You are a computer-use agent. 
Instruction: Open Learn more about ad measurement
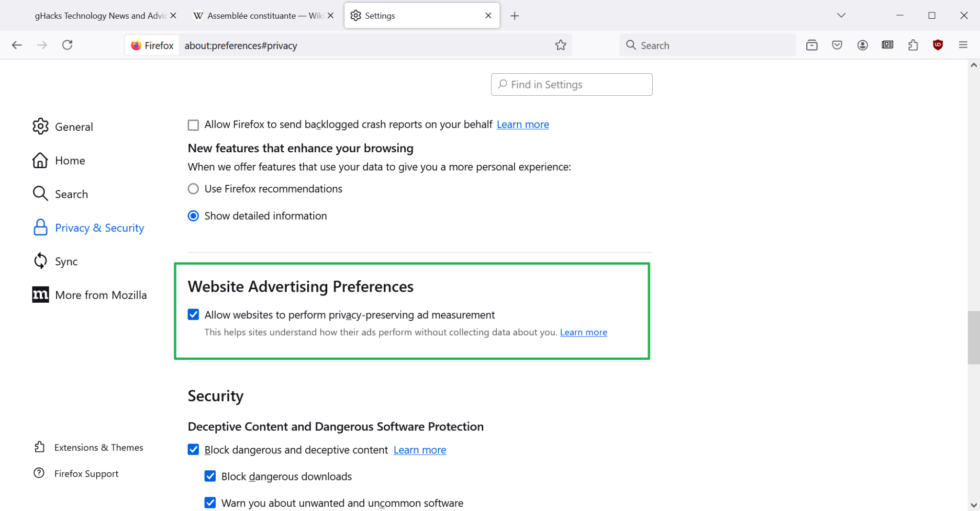click(x=583, y=332)
